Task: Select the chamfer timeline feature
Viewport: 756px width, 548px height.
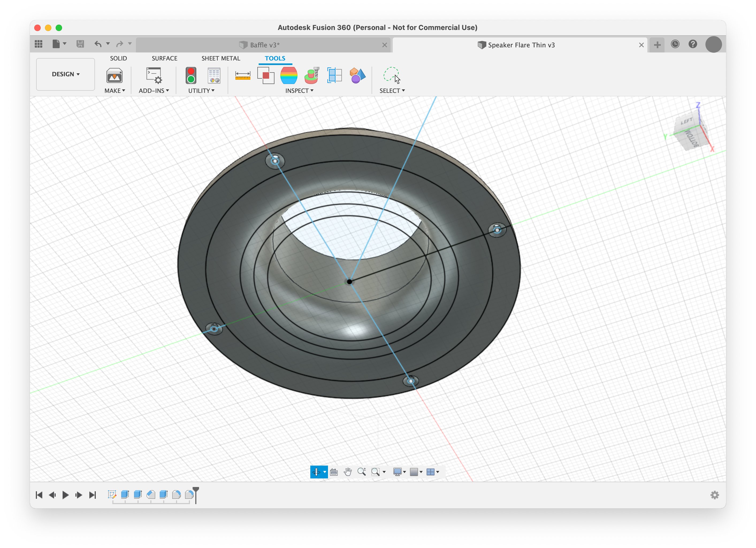Action: tap(151, 494)
